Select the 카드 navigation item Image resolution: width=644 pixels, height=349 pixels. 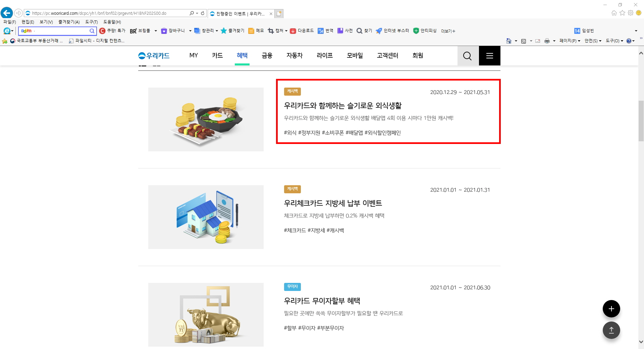point(217,55)
